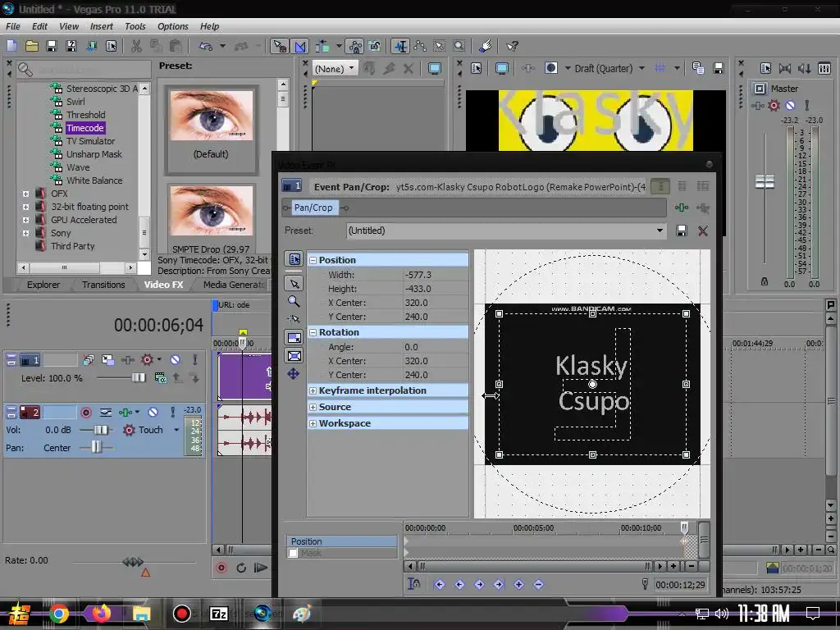The width and height of the screenshot is (840, 630).
Task: Toggle Lock aspect ratio in Pan/Crop
Action: click(x=294, y=338)
